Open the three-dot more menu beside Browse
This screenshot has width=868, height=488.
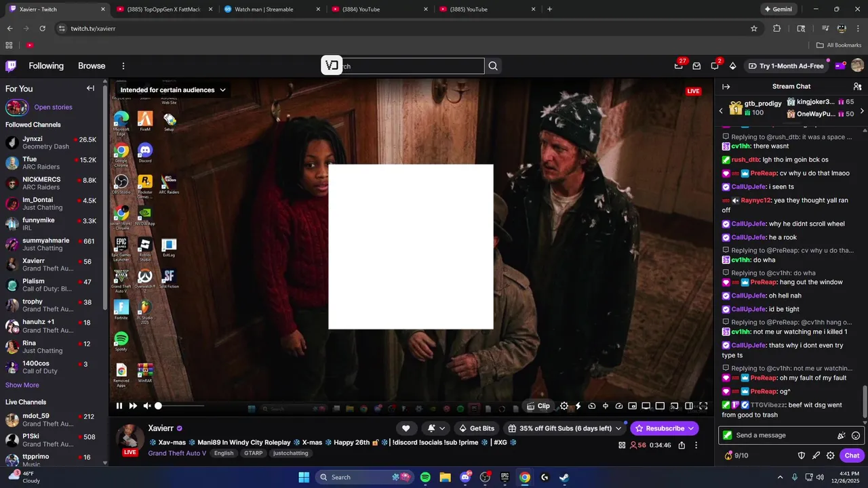coord(123,66)
